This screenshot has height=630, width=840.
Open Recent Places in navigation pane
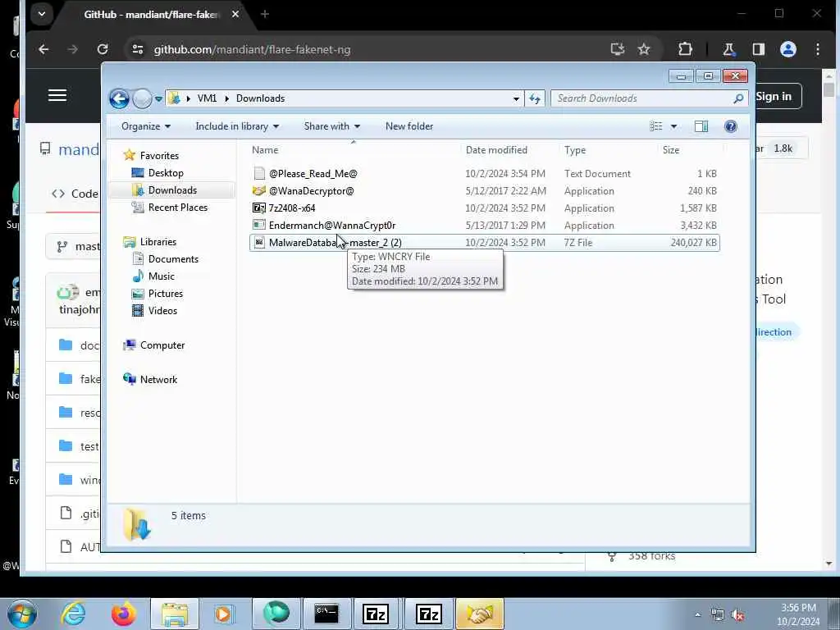[178, 208]
